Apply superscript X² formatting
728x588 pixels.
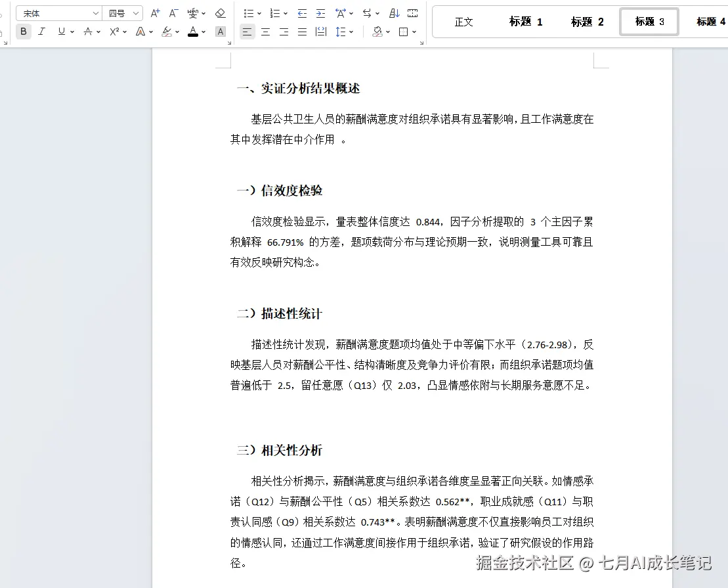114,32
